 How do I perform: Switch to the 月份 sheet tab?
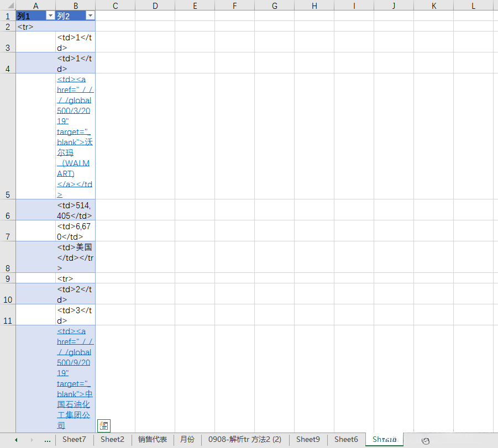(x=187, y=439)
